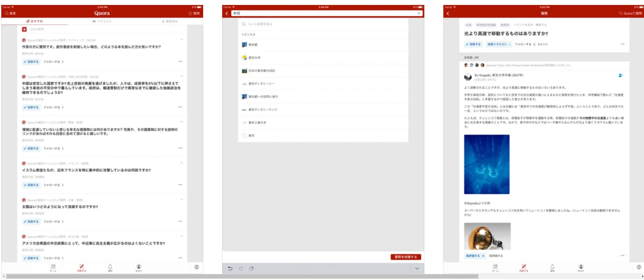Screen dimensions: 644x280
Task: Open the blue Cherenkov radiation image thumbnail
Action: [487, 164]
